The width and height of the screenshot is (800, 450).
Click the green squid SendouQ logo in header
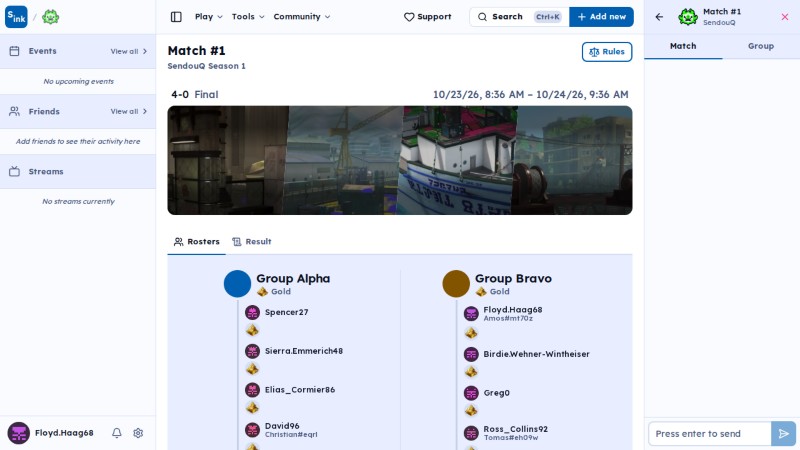pyautogui.click(x=51, y=17)
